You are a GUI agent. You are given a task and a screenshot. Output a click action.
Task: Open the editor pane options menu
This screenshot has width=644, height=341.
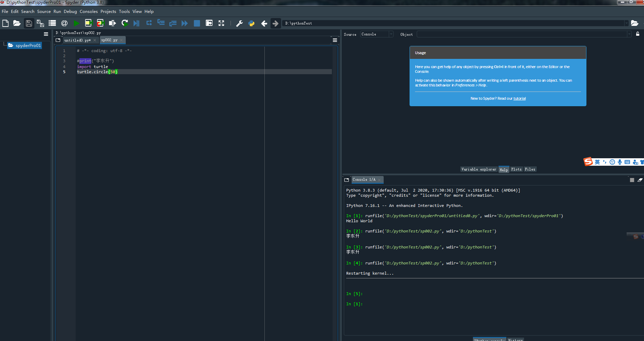[x=335, y=40]
